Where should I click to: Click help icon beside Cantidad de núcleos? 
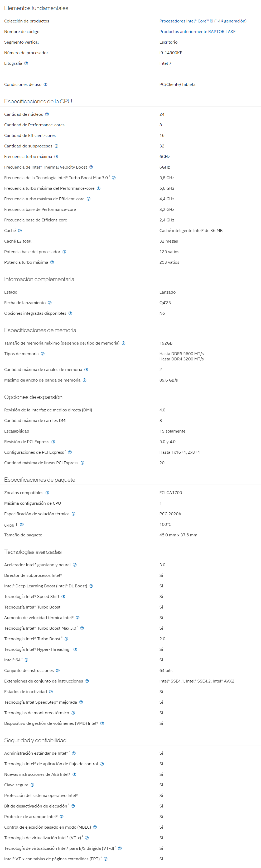pos(47,115)
